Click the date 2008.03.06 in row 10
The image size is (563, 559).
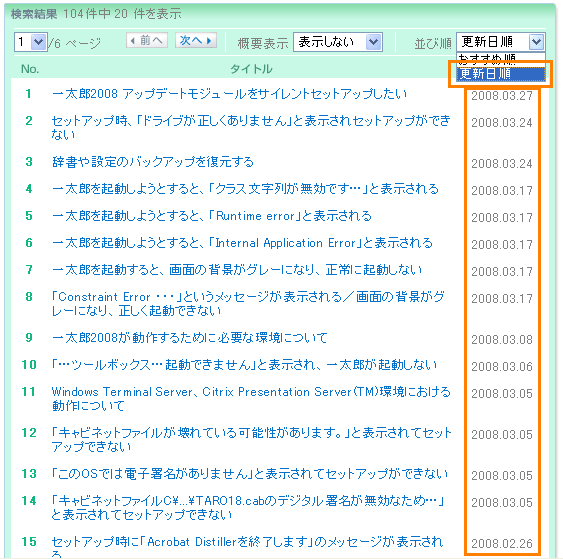502,367
